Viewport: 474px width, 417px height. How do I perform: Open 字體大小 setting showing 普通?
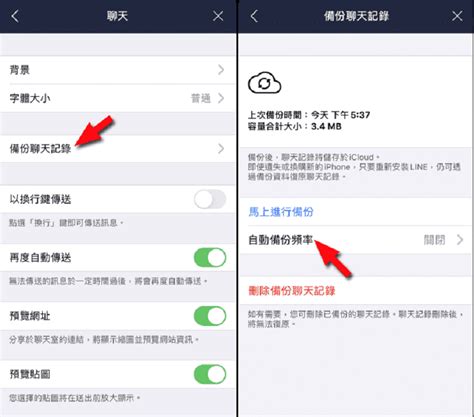(x=117, y=98)
